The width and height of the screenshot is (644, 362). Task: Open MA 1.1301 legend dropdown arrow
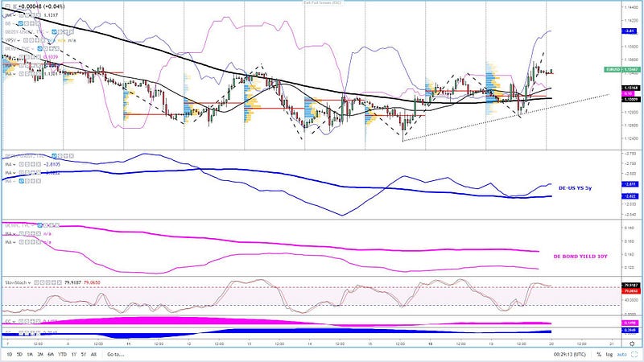tap(14, 74)
